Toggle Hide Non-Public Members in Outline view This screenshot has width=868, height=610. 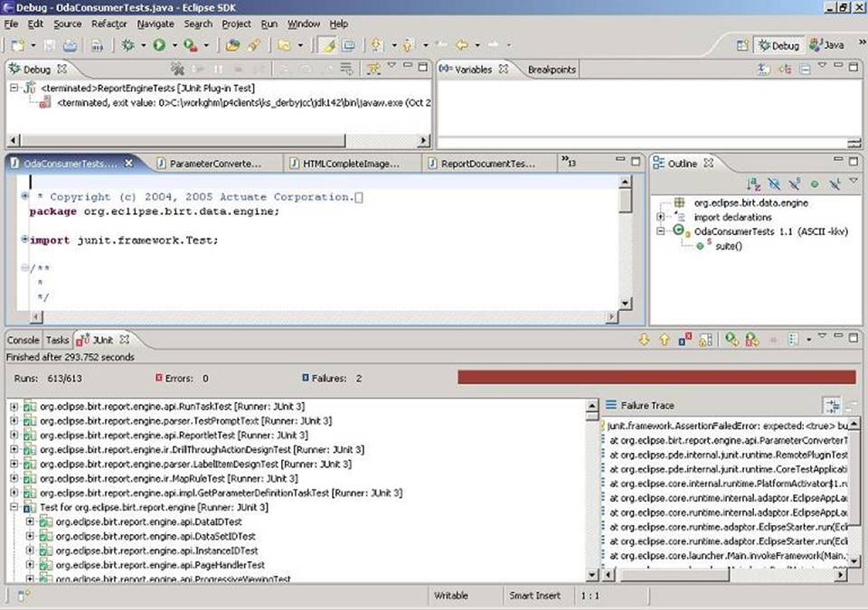coord(815,183)
